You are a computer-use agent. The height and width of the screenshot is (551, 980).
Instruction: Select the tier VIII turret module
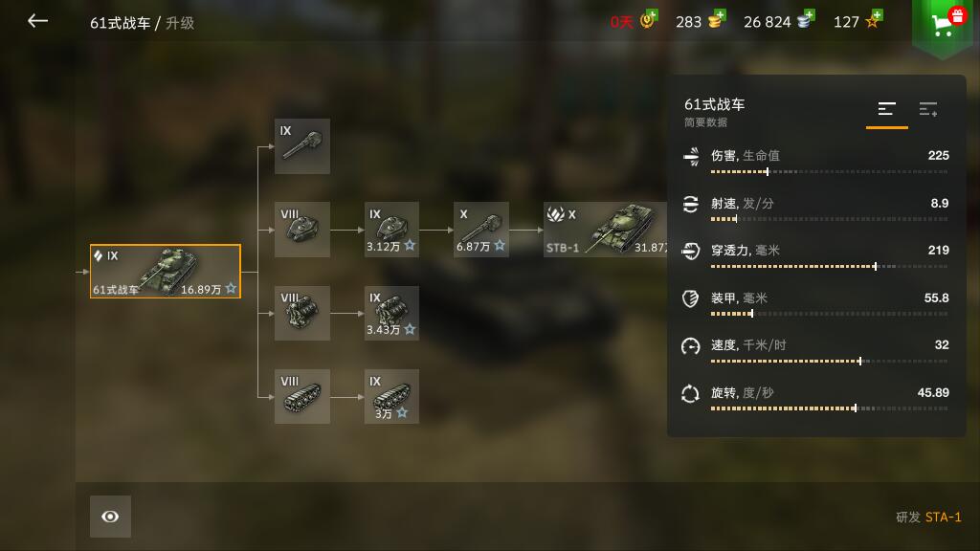(x=301, y=230)
